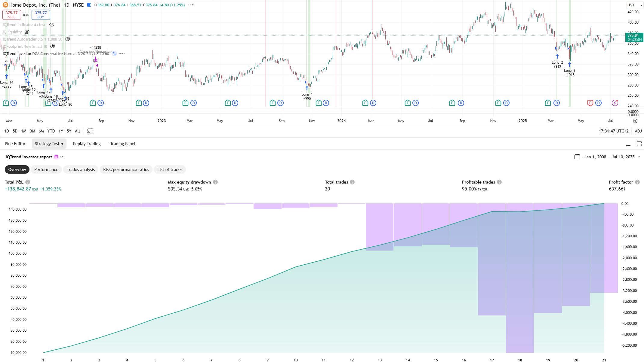
Task: Open the more options dots after OHLC values
Action: [x=191, y=5]
